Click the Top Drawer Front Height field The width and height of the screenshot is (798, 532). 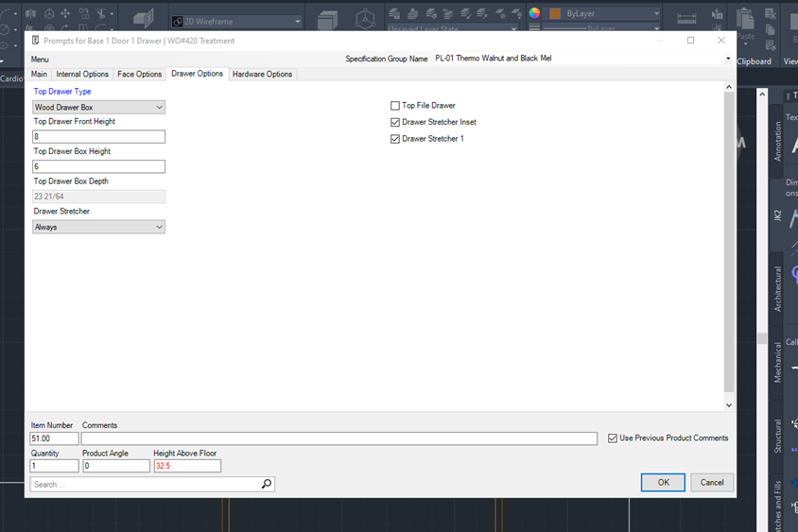coord(98,137)
